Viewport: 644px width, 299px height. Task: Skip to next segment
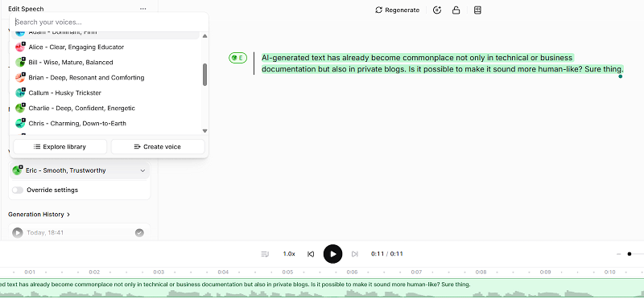coord(355,254)
